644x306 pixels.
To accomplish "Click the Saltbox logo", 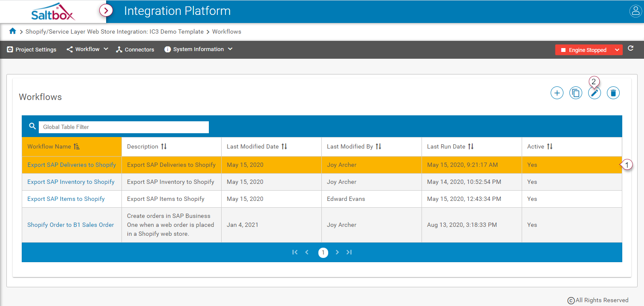I will pyautogui.click(x=53, y=11).
